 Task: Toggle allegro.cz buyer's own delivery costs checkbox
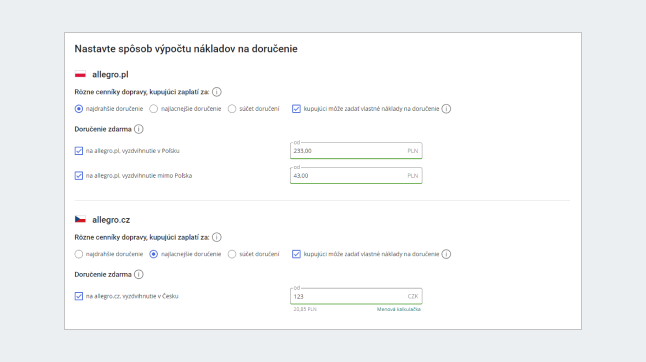coord(296,254)
